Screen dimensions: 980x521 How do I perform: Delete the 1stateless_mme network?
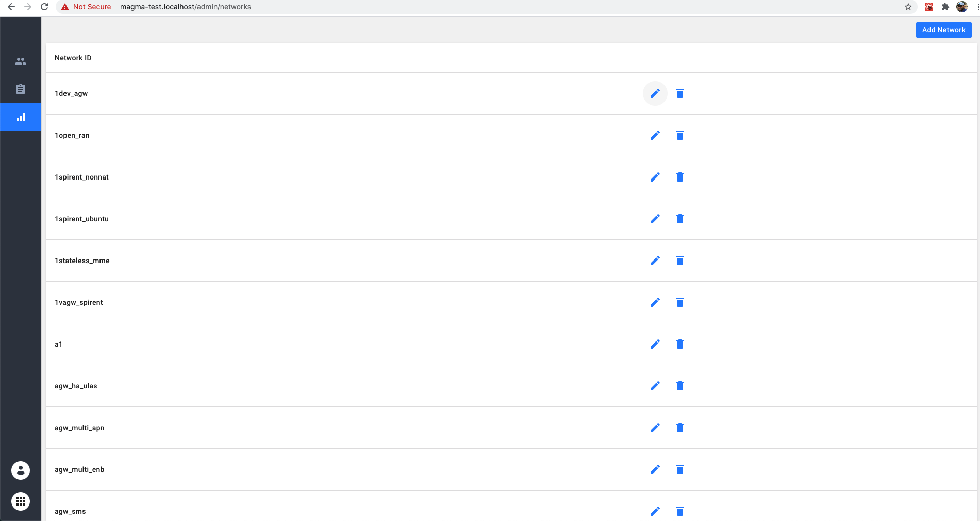pyautogui.click(x=680, y=260)
